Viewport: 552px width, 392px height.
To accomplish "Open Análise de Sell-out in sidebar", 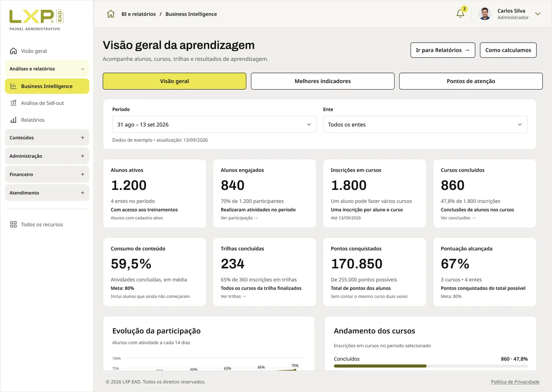I will pyautogui.click(x=47, y=103).
